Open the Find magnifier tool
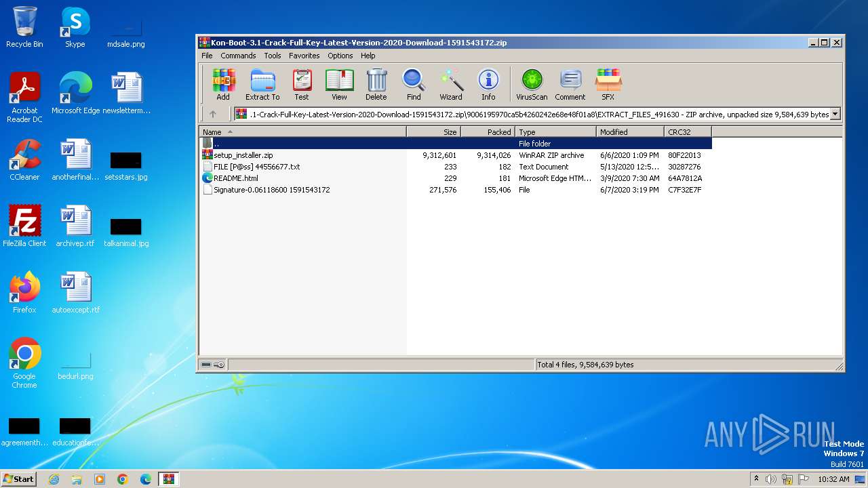 pyautogui.click(x=414, y=84)
